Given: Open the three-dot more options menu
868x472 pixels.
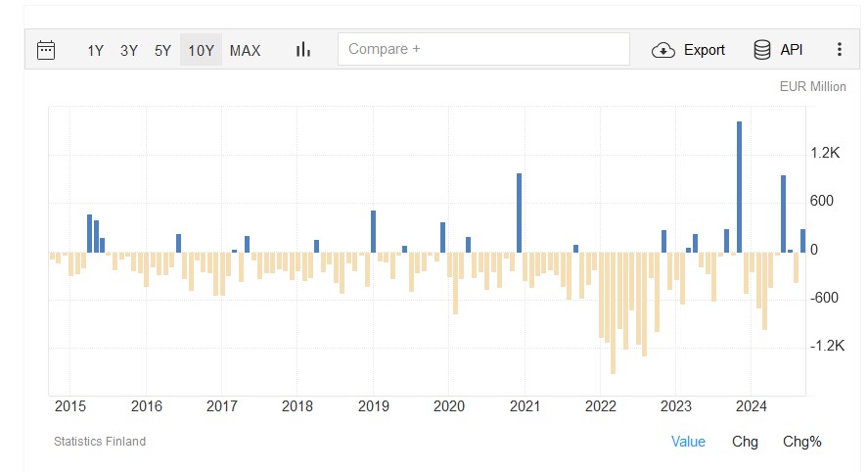Looking at the screenshot, I should tap(839, 50).
